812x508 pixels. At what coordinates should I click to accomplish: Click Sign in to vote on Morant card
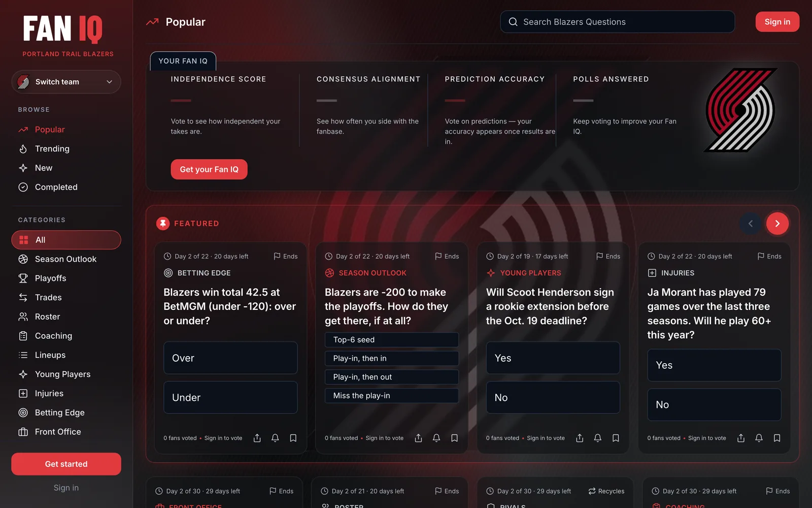coord(707,438)
